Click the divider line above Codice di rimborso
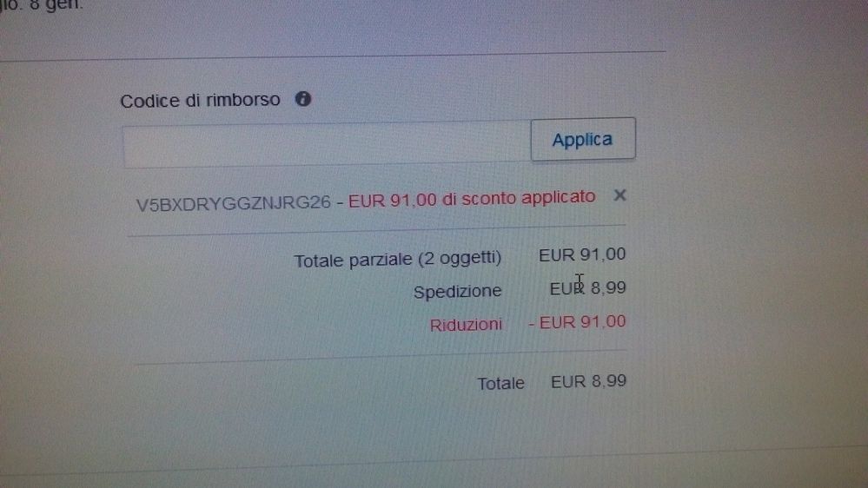The width and height of the screenshot is (868, 488). tap(332, 56)
